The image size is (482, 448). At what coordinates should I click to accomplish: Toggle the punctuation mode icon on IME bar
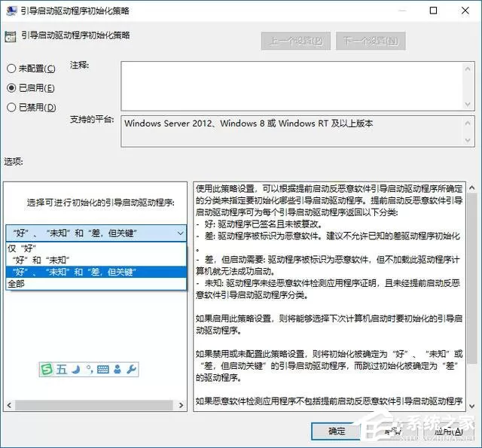90,369
